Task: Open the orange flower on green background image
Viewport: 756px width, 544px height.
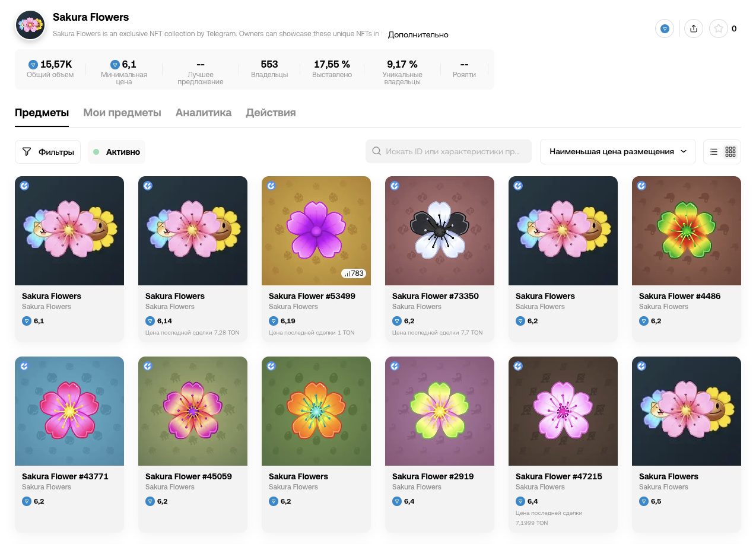Action: [316, 411]
